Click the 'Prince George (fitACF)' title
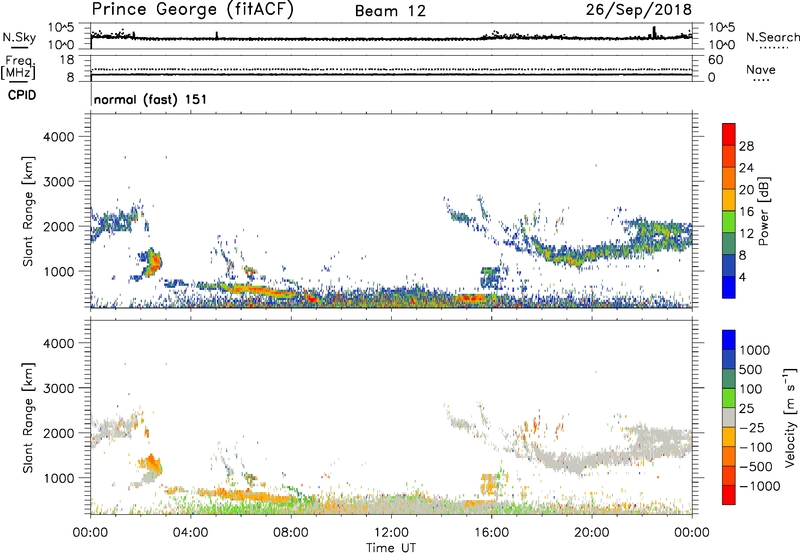The width and height of the screenshot is (800, 554). click(192, 10)
